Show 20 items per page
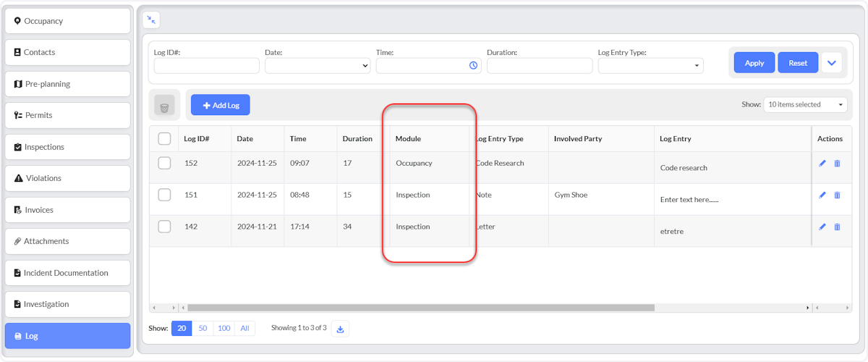The image size is (868, 362). pos(182,329)
